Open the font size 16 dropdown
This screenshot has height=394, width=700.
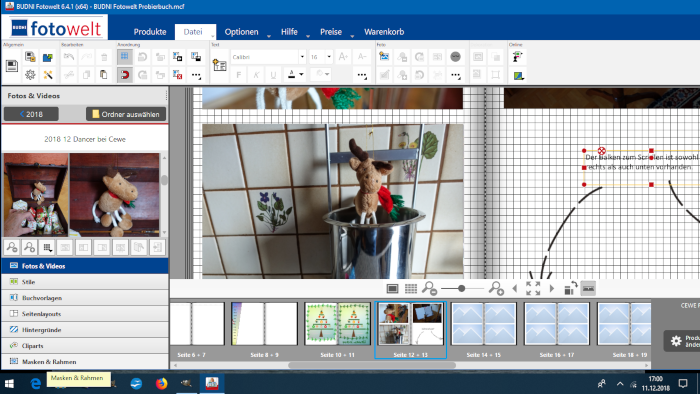329,57
